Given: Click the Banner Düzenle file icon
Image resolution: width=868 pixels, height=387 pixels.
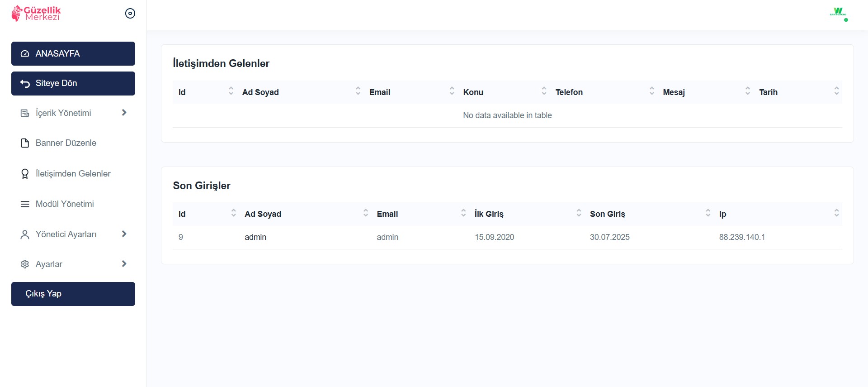Looking at the screenshot, I should [25, 143].
